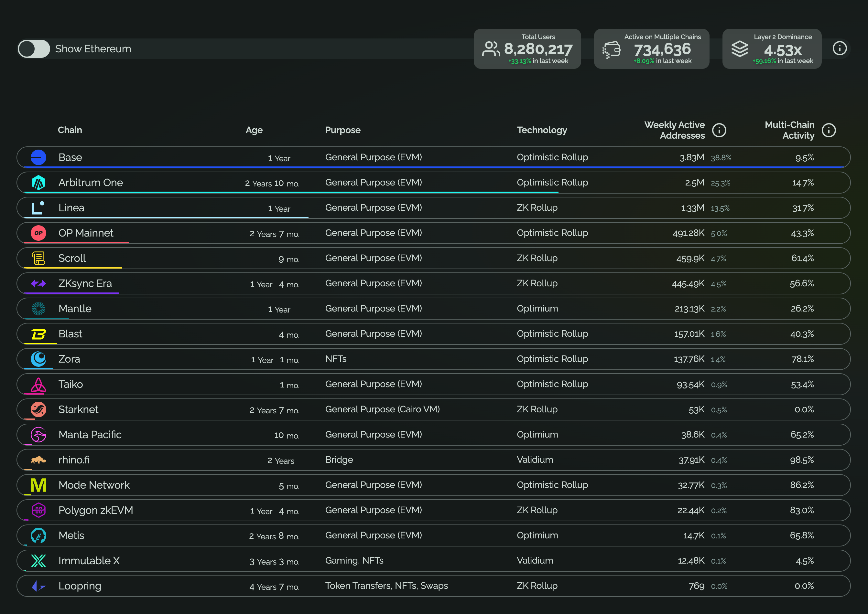Click the Scroll logo icon

coord(38,258)
